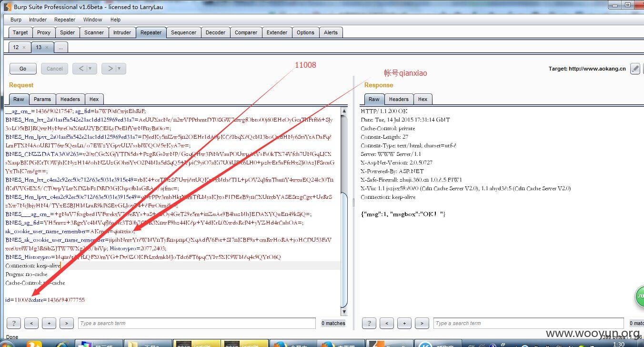Open the Repeater menu
This screenshot has width=644, height=347.
65,20
